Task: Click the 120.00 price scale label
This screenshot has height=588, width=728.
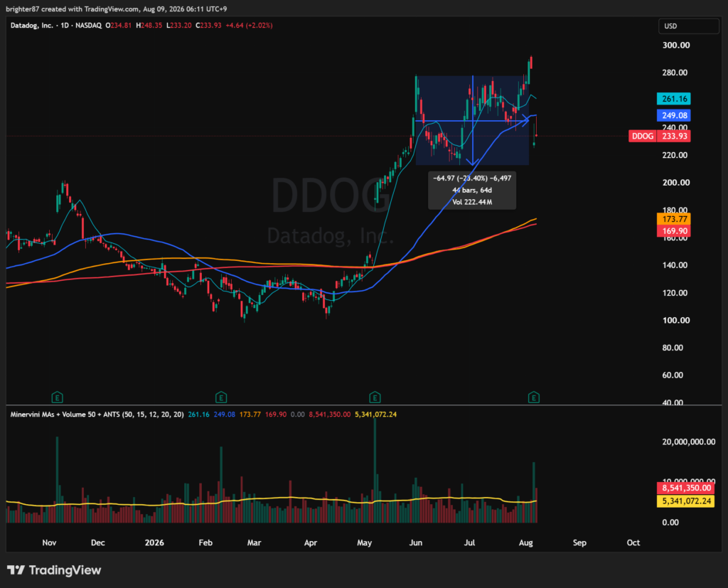Action: [675, 293]
